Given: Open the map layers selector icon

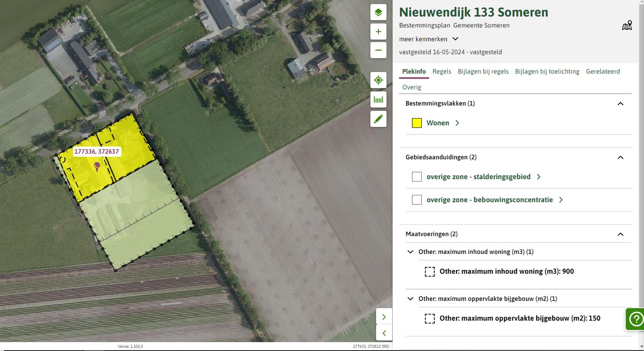Looking at the screenshot, I should tap(378, 12).
